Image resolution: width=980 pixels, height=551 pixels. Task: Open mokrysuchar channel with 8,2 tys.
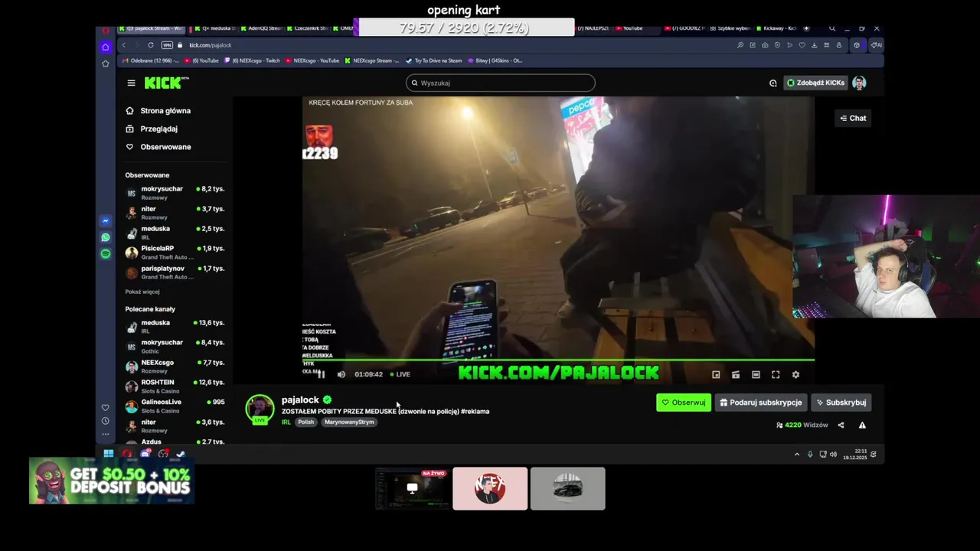coord(175,192)
